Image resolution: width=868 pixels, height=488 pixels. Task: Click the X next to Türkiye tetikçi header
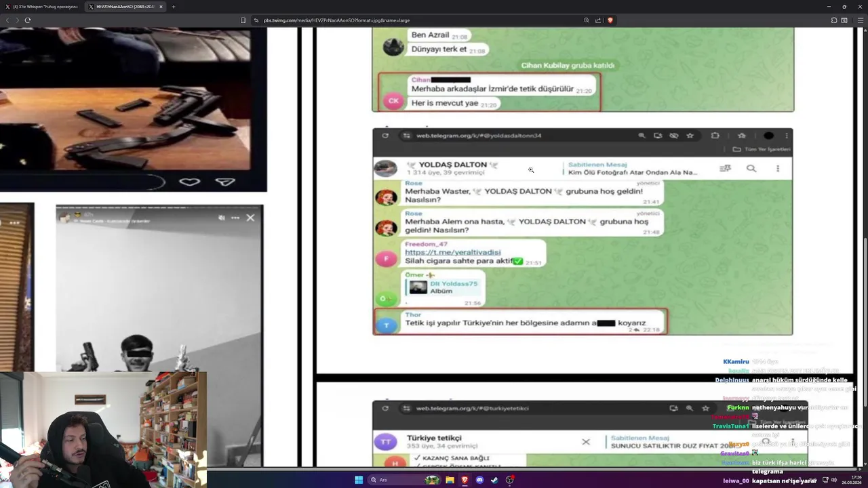[x=586, y=442]
